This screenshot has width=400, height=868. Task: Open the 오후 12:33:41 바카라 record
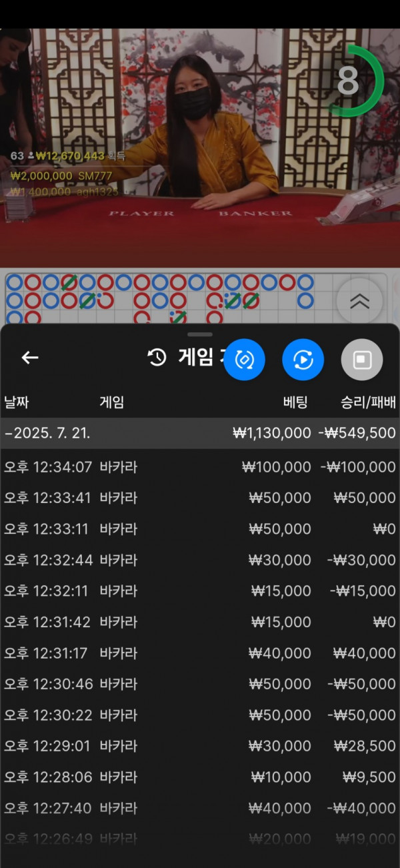pos(200,498)
